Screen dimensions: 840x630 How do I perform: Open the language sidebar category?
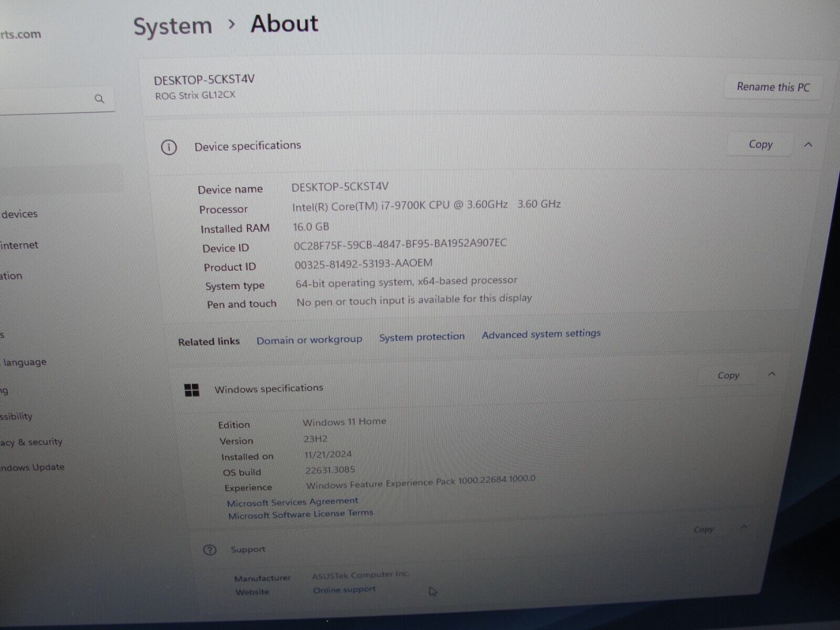coord(25,362)
